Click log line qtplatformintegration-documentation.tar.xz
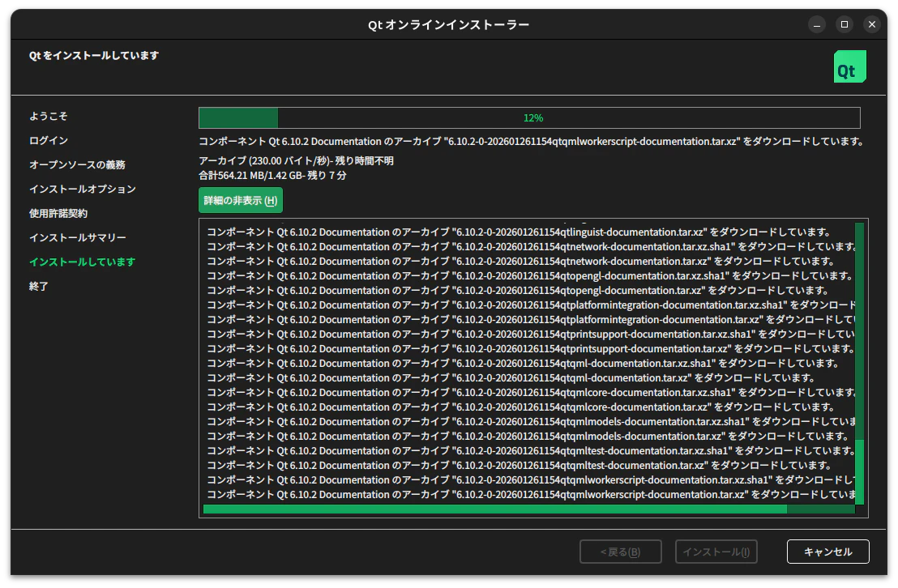 point(531,319)
